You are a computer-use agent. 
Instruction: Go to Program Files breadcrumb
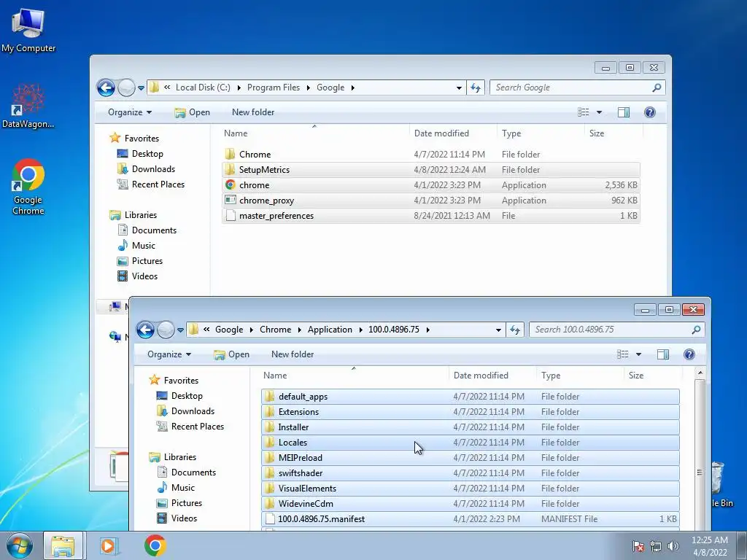coord(274,87)
